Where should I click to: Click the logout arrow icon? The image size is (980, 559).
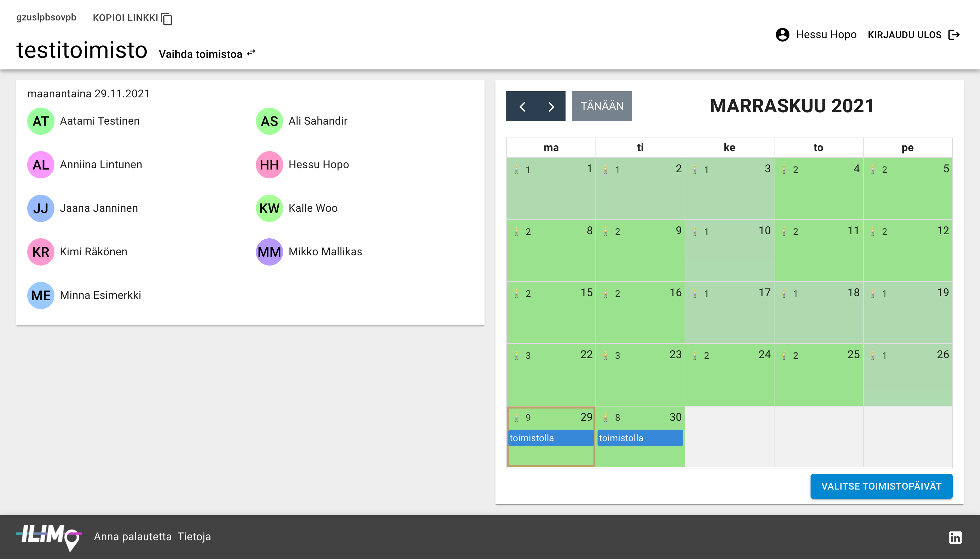point(954,35)
